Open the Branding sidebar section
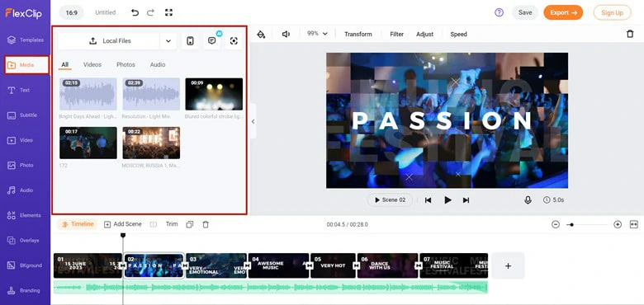 (23, 290)
